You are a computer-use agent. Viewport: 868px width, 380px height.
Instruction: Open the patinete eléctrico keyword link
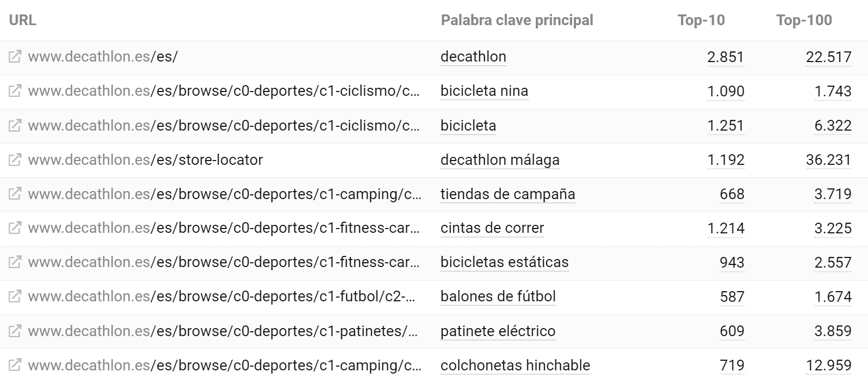(498, 331)
